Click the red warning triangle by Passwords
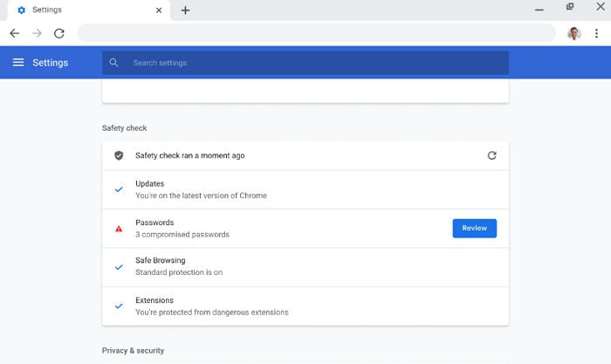 [x=119, y=229]
